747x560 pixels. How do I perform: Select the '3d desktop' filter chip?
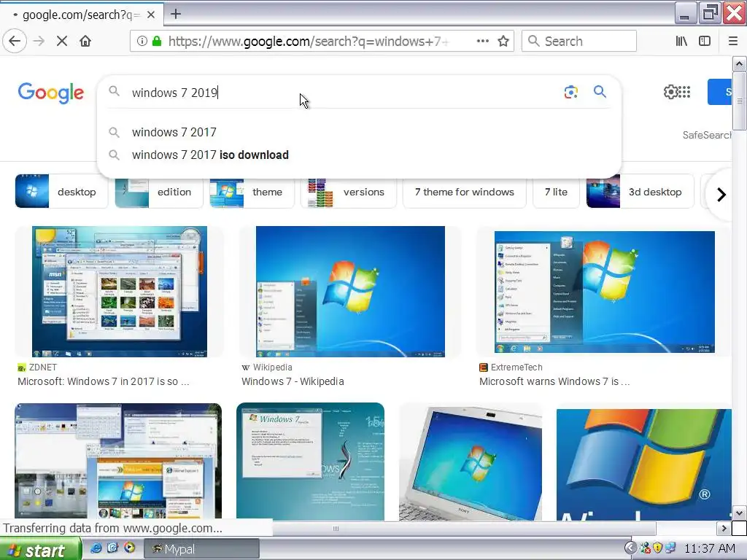pos(640,192)
